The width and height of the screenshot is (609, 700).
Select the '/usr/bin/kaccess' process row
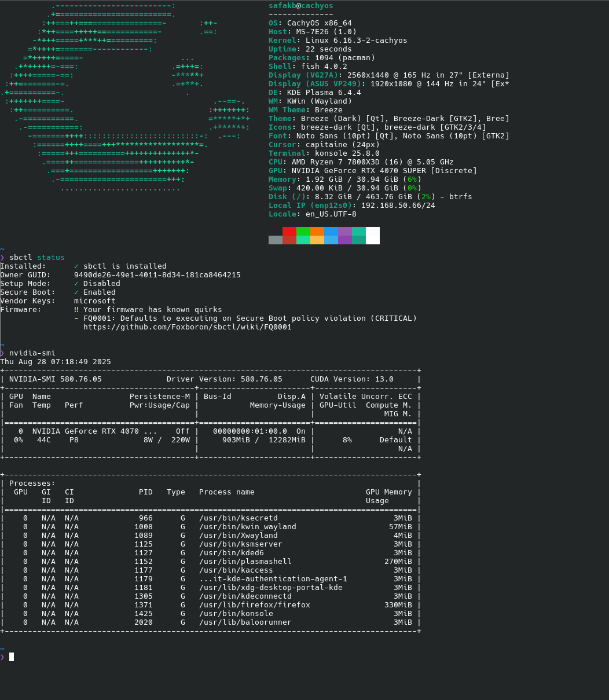(211, 570)
